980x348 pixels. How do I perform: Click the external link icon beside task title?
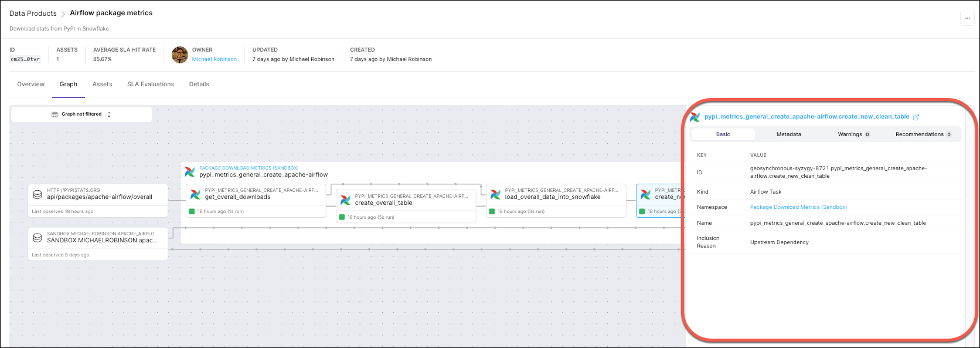916,117
